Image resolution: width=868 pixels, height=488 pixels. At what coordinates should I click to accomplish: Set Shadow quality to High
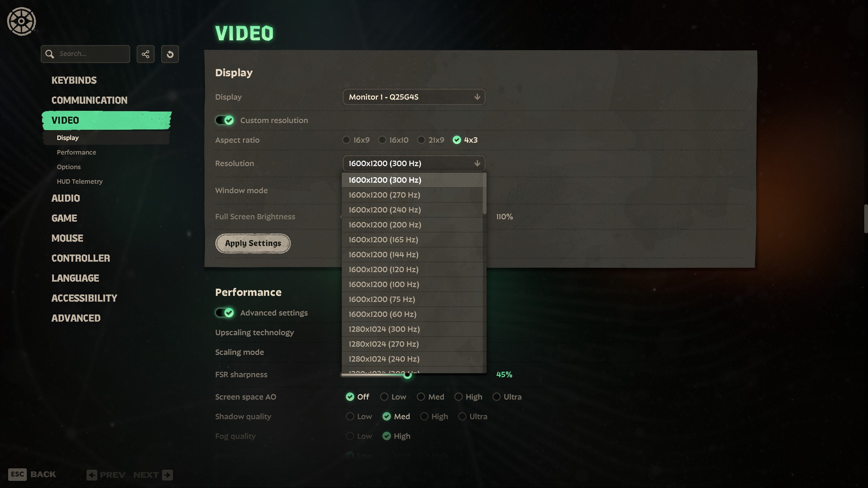[x=434, y=416]
